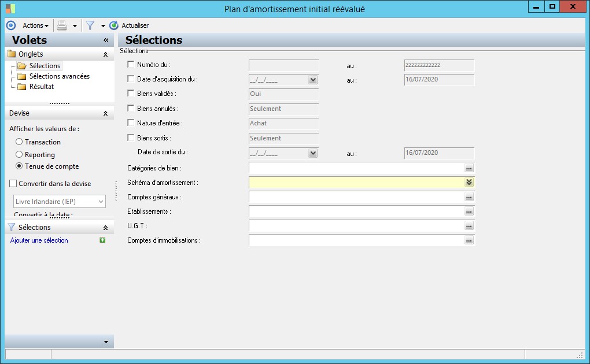Click the Ajouter une sélection link
The image size is (590, 364).
pyautogui.click(x=39, y=240)
